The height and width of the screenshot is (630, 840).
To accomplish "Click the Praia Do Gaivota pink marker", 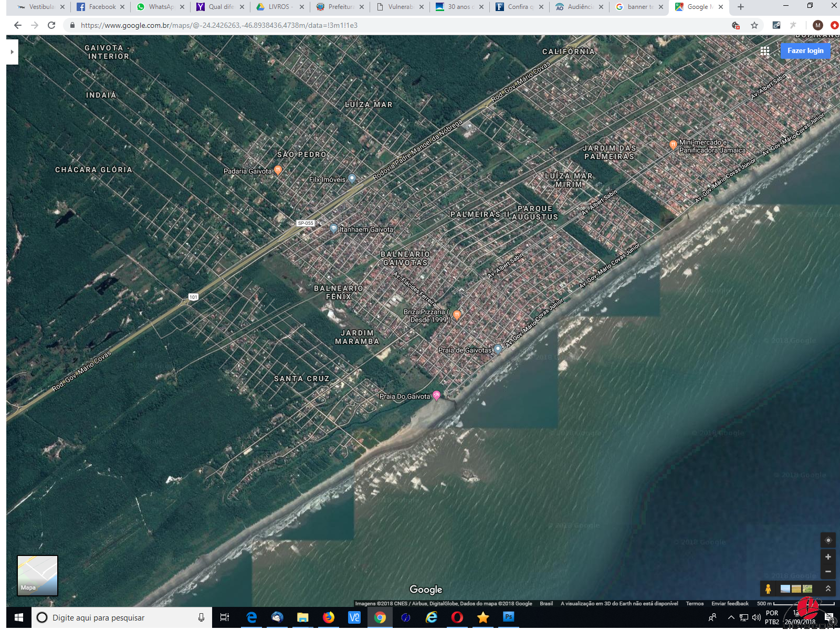I will [x=436, y=395].
